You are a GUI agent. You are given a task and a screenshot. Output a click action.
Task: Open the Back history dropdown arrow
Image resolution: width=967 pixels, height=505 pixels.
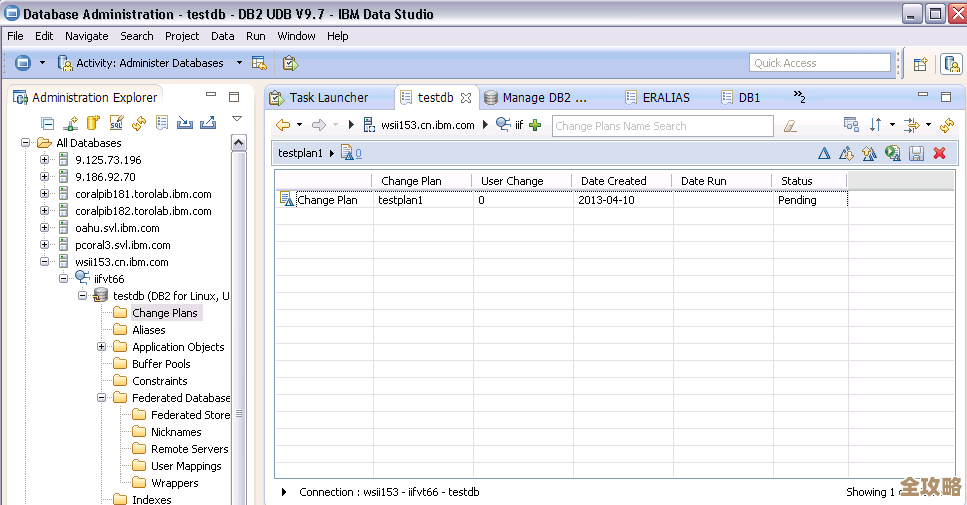tap(299, 125)
